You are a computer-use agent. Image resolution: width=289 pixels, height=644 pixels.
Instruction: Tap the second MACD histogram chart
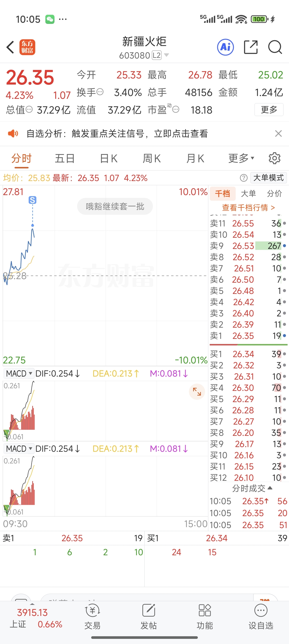(105, 486)
